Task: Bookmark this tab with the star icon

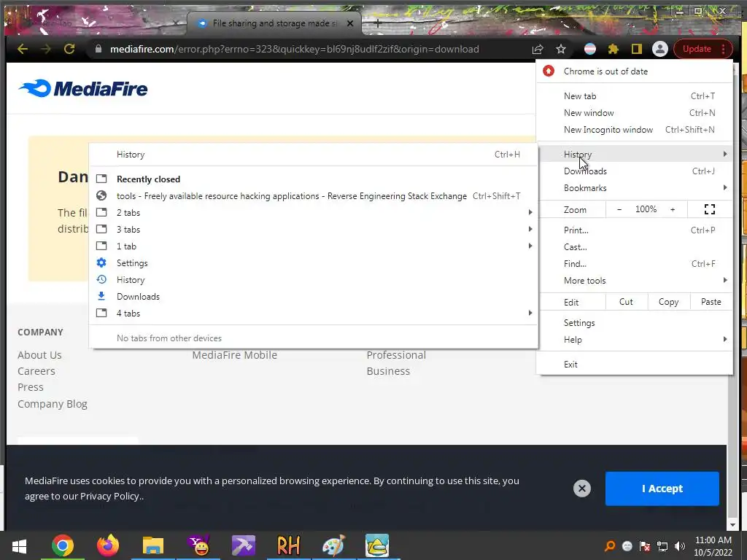Action: coord(561,49)
